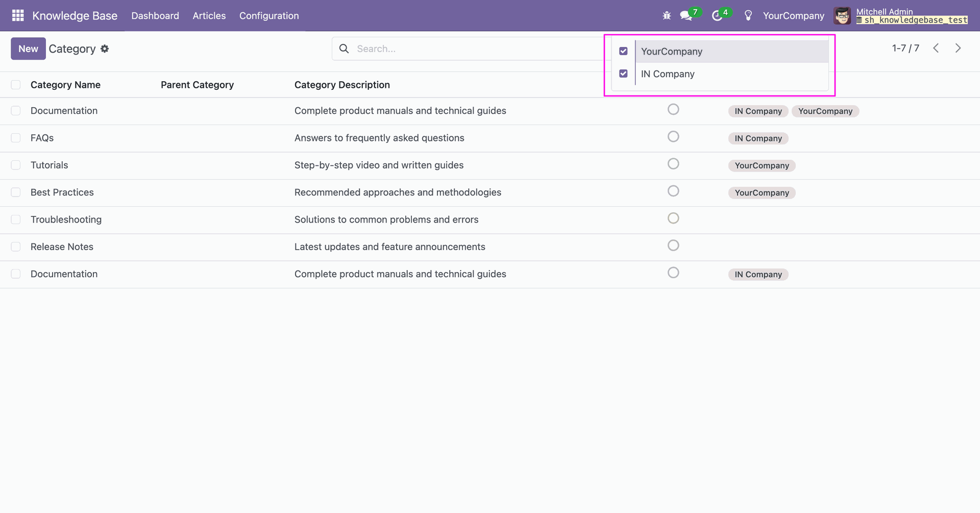Click the search magnifier icon

345,48
